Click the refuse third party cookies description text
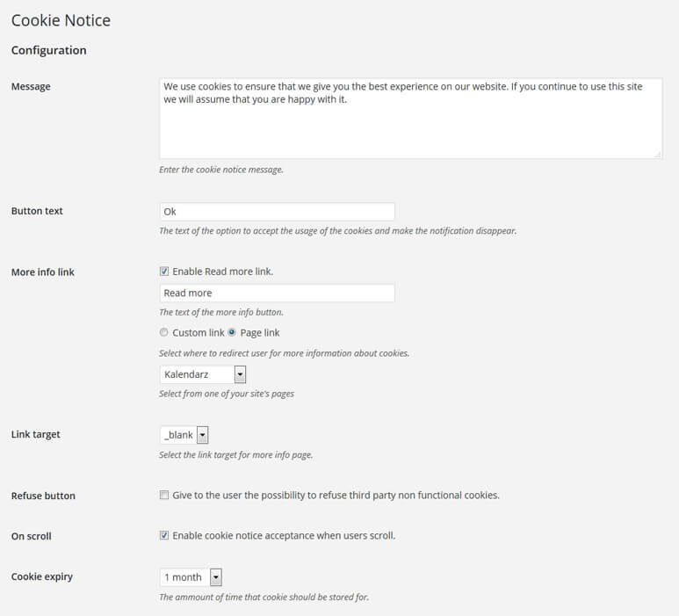This screenshot has width=679, height=616. 336,495
